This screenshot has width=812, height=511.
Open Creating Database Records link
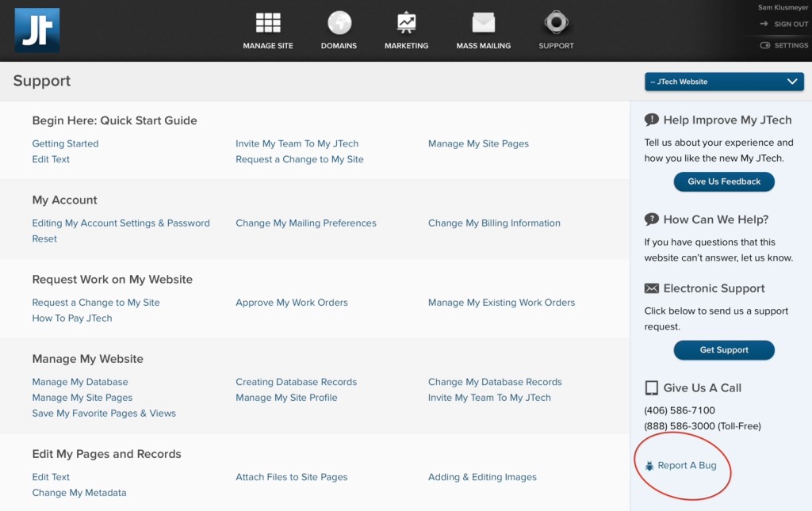click(x=297, y=382)
